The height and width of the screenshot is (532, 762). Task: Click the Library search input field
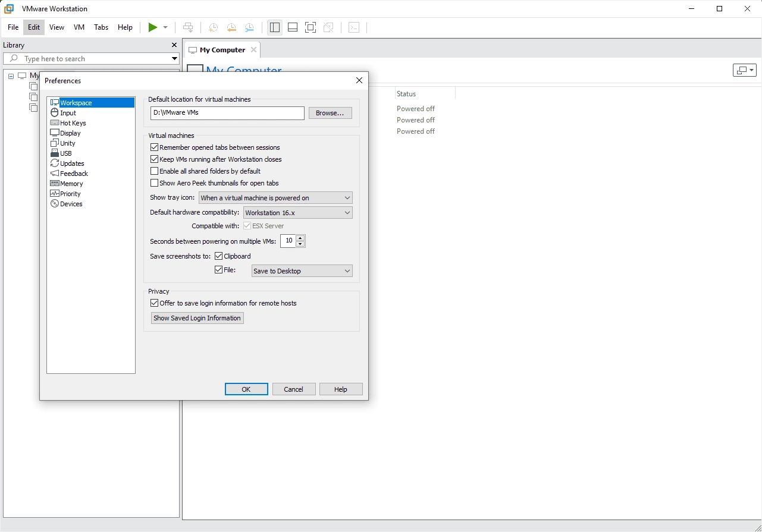(91, 58)
